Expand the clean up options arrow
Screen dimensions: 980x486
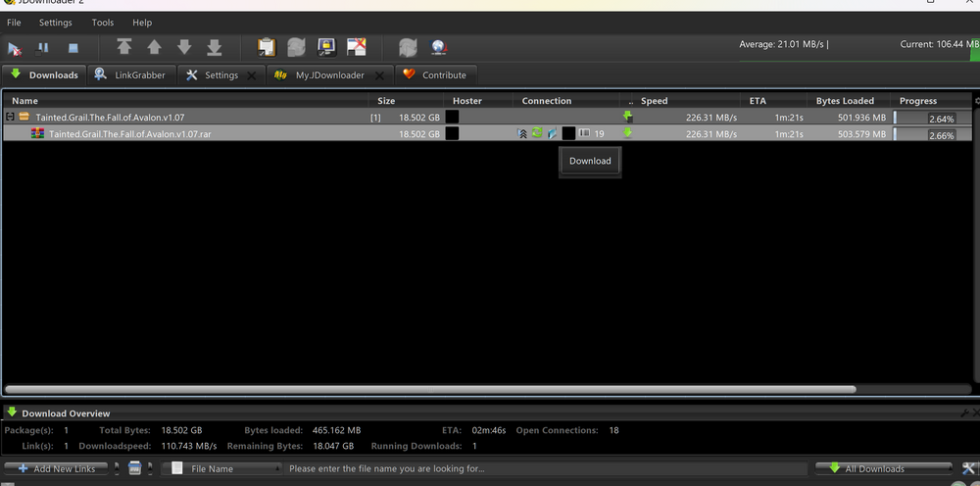[x=150, y=468]
